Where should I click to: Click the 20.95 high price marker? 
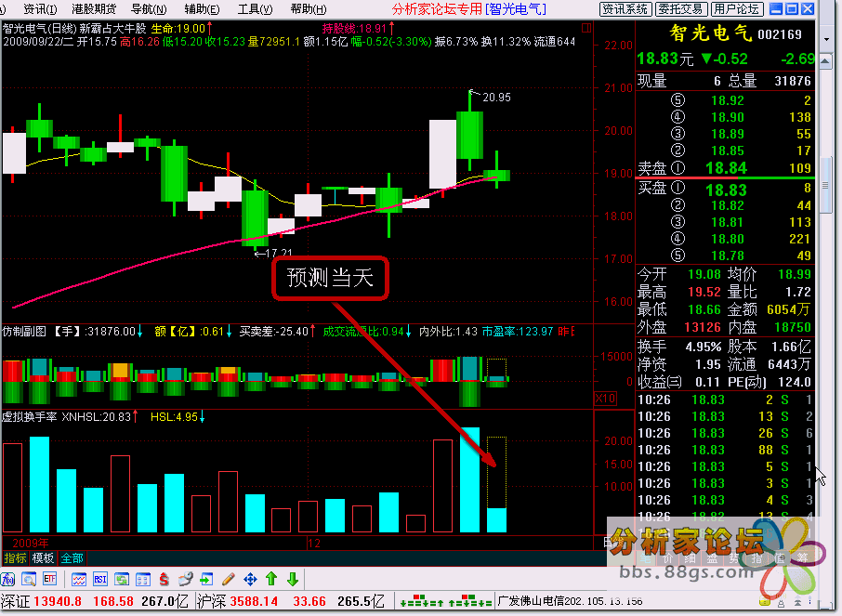coord(496,98)
